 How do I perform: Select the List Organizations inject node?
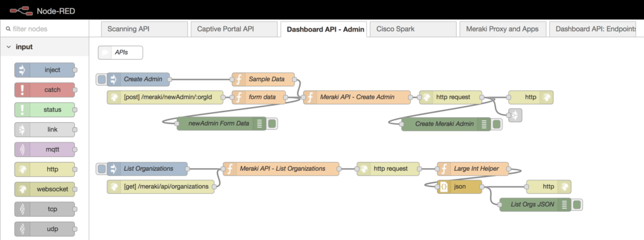click(x=147, y=169)
